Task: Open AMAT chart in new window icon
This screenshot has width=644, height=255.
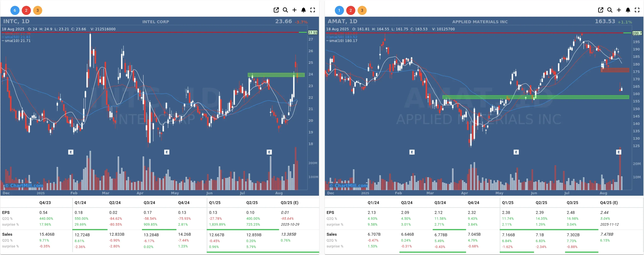Action: pyautogui.click(x=600, y=10)
